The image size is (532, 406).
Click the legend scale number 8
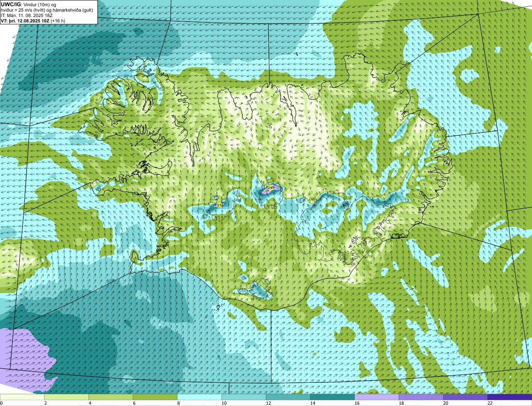coord(178,403)
